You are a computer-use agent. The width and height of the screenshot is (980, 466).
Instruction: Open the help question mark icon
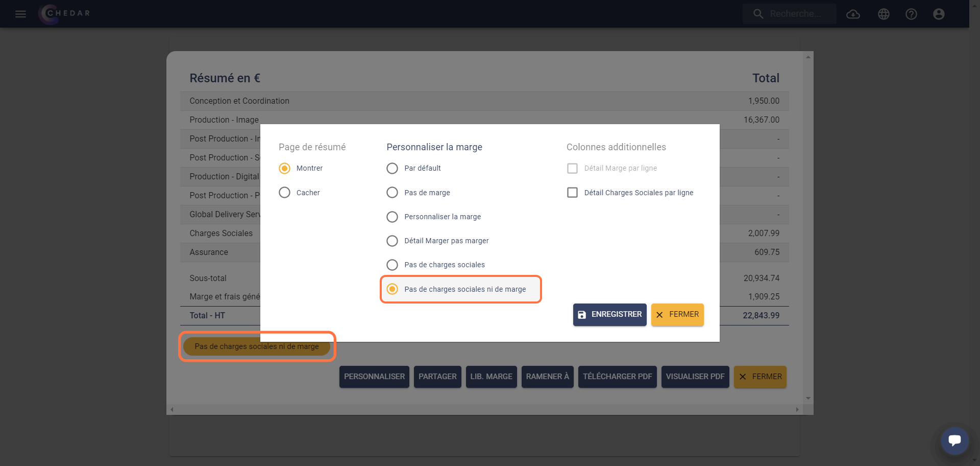[x=911, y=14]
